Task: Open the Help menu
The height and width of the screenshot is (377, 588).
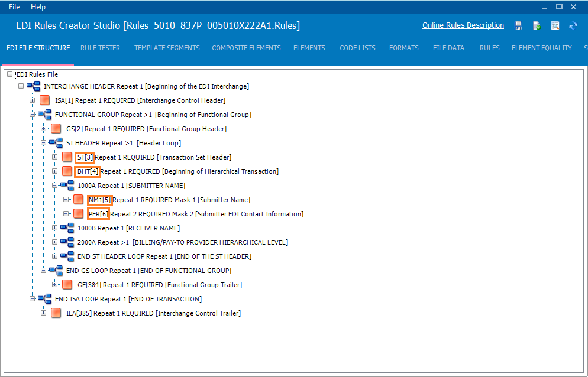Action: (38, 7)
